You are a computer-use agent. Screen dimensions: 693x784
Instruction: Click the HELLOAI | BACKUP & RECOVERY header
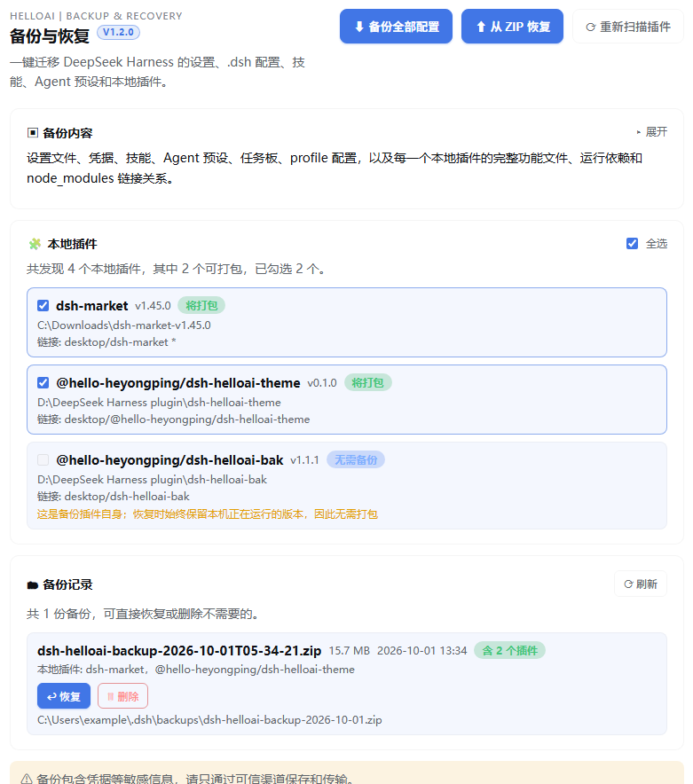click(96, 16)
